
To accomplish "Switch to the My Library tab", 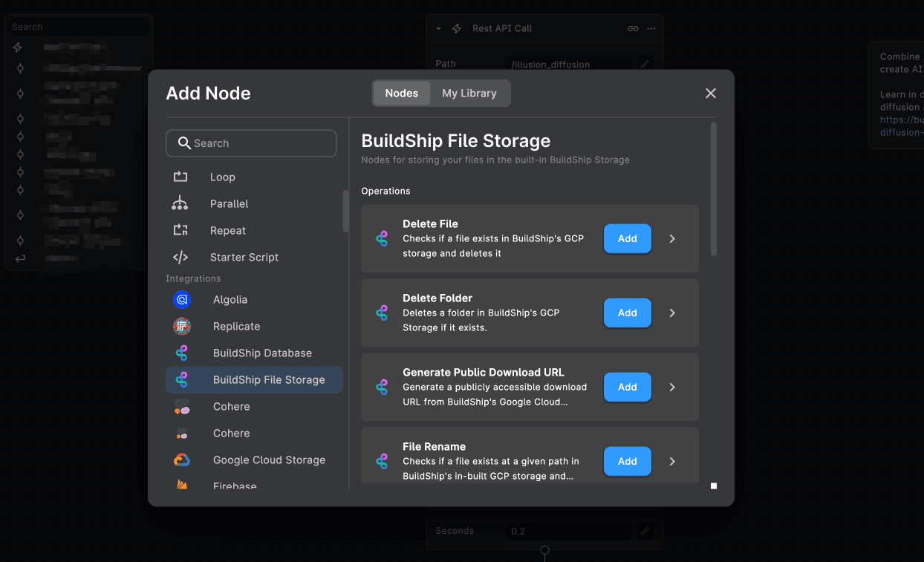I will click(x=470, y=93).
